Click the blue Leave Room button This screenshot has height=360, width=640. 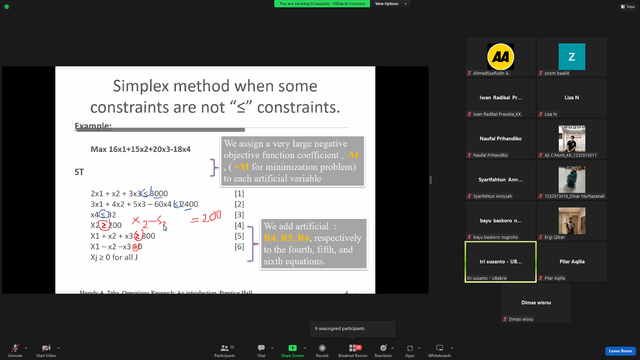[620, 351]
